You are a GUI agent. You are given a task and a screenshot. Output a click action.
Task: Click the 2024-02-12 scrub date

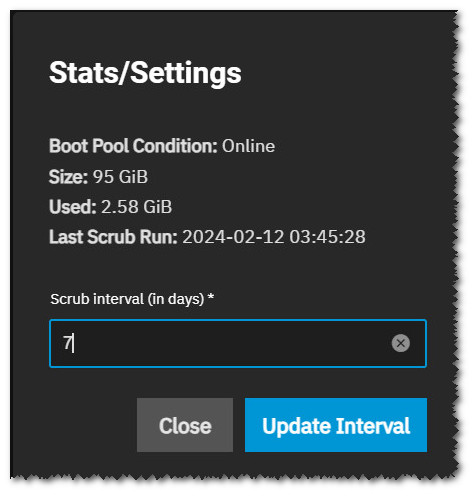pos(233,237)
